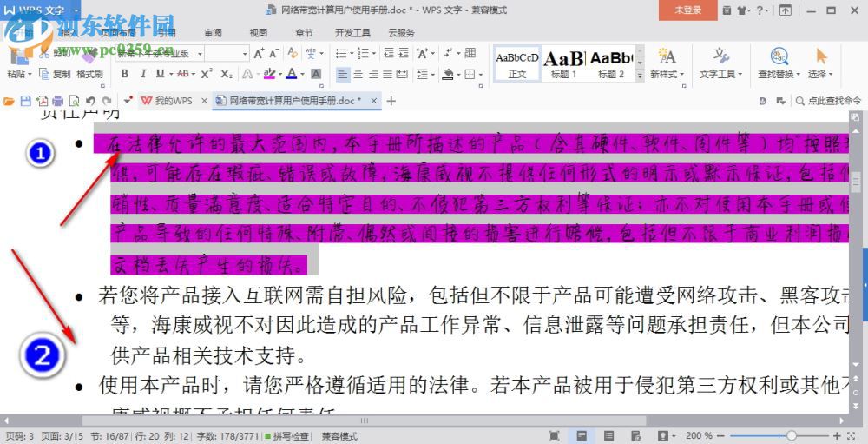The image size is (868, 444).
Task: Export document to PDF
Action: [42, 101]
